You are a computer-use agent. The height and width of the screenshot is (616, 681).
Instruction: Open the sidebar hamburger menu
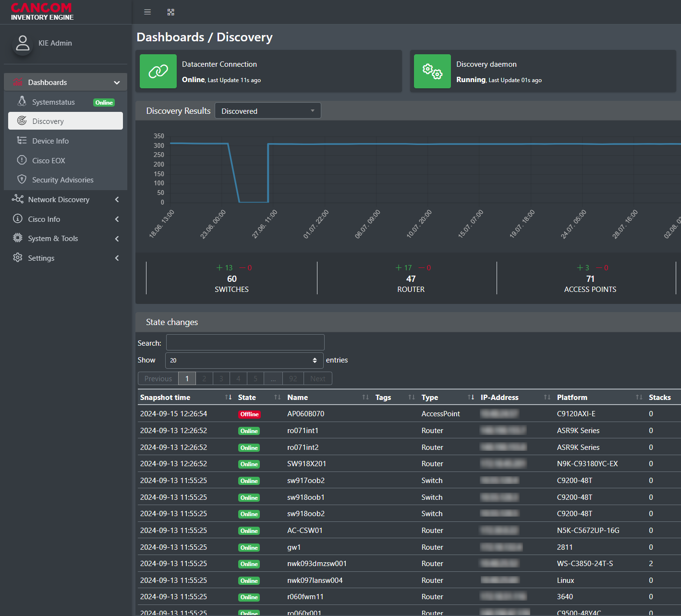(147, 12)
